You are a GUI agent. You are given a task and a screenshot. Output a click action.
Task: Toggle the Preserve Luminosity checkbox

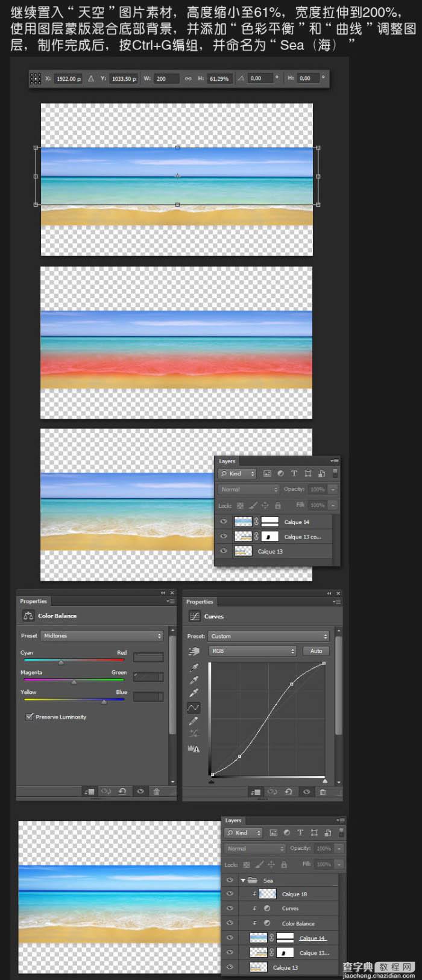(x=29, y=717)
